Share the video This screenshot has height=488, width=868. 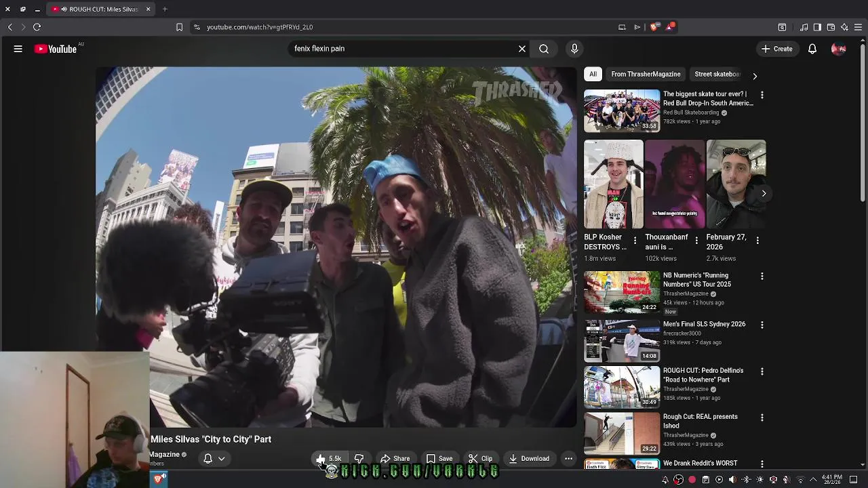click(395, 459)
